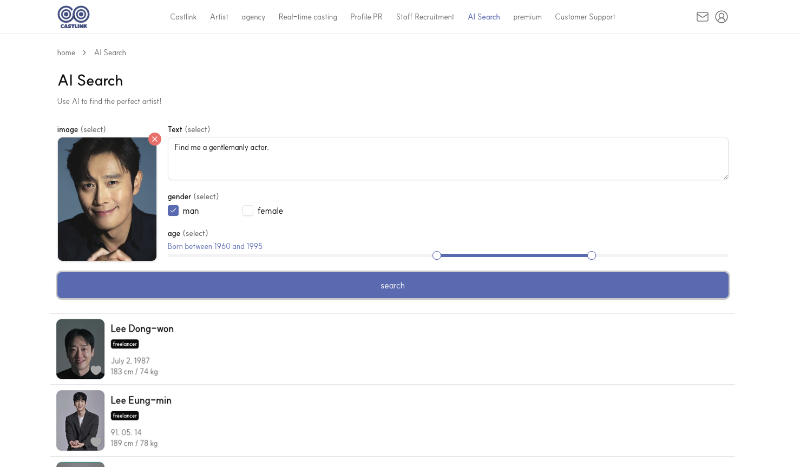This screenshot has width=800, height=467.
Task: Click the uploaded reference image
Action: click(x=107, y=199)
